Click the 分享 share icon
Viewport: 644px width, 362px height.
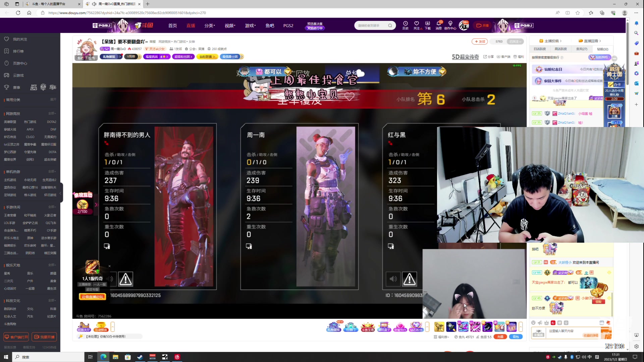click(488, 57)
